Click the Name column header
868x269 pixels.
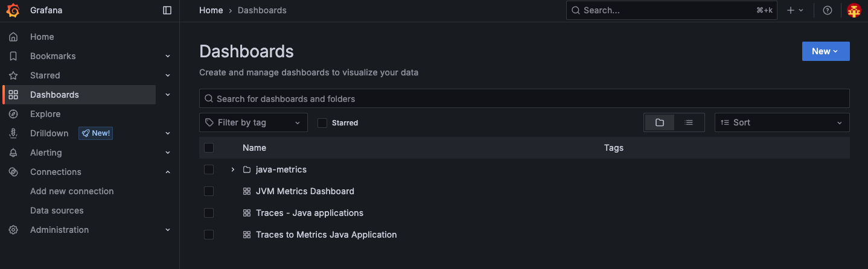tap(254, 148)
